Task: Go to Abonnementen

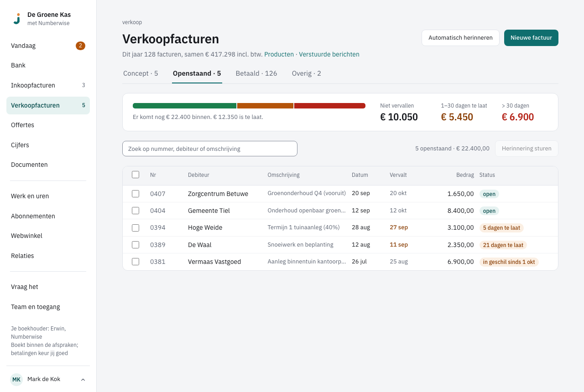Action: click(x=48, y=216)
